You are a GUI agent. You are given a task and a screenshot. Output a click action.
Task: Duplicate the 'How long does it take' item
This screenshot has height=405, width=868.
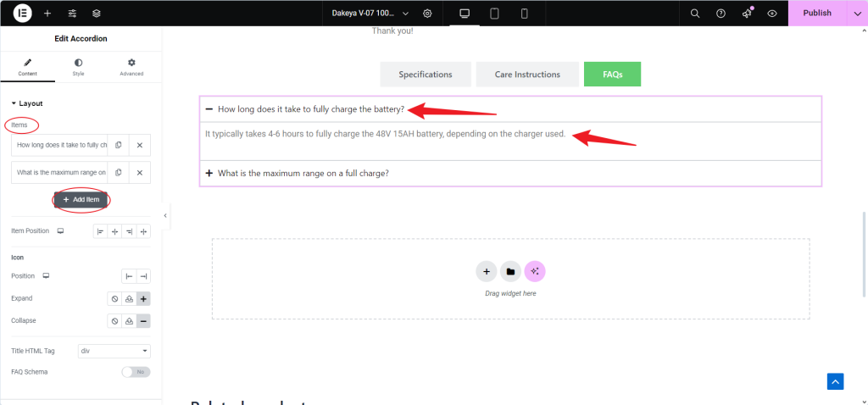[x=119, y=145]
